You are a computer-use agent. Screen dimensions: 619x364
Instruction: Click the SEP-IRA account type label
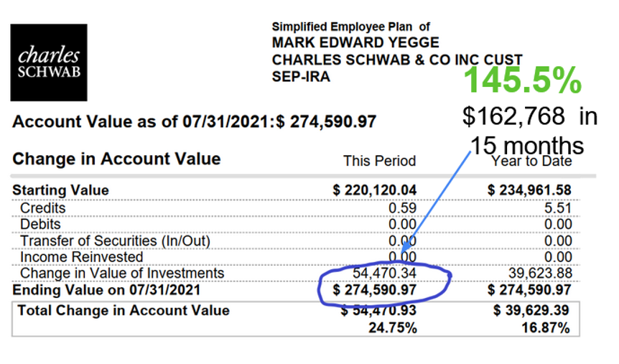coord(301,77)
